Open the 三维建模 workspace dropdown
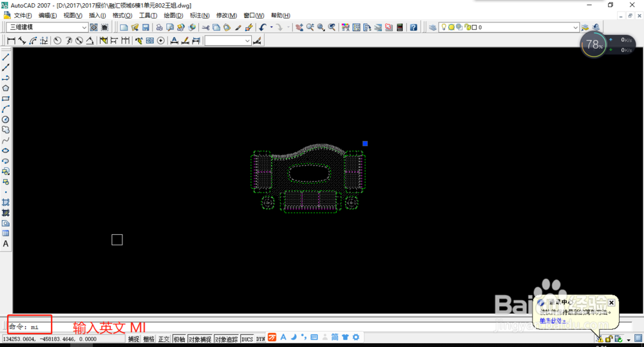 tap(84, 28)
